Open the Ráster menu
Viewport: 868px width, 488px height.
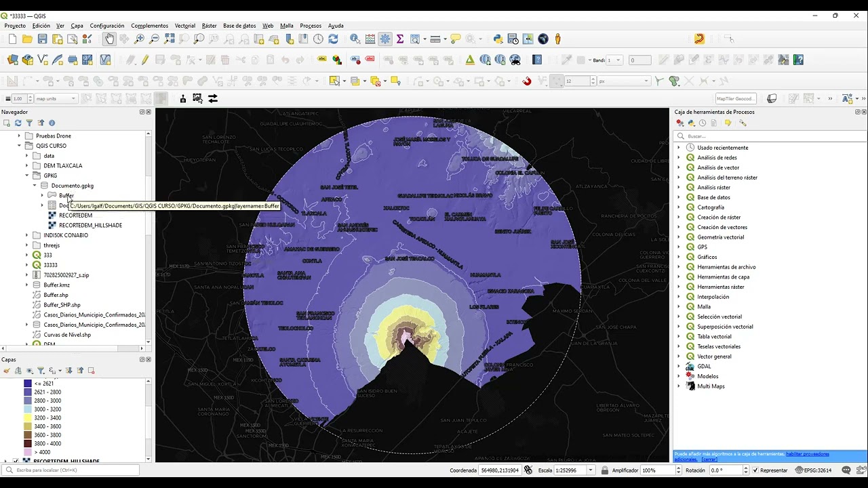(209, 26)
